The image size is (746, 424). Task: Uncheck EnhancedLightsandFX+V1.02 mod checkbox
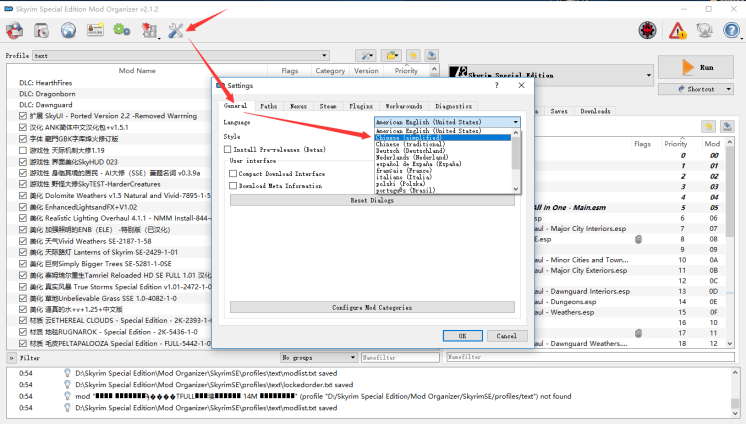point(23,207)
